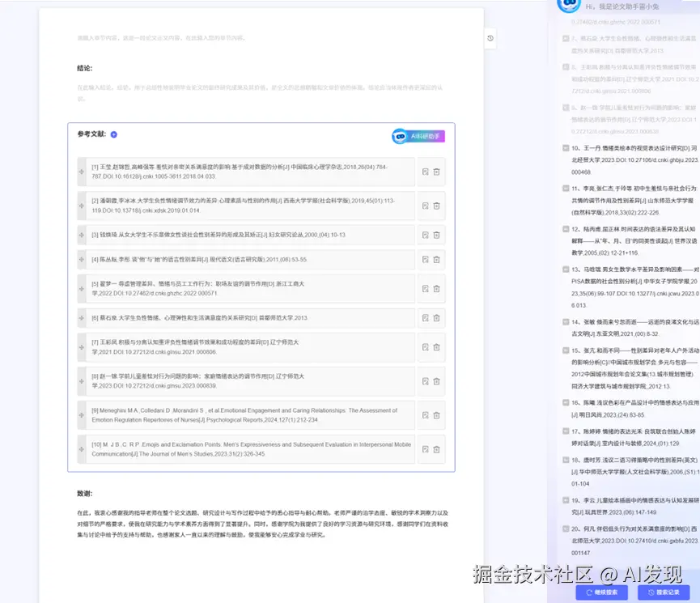
Task: Grab the drag handle of reference [9] Meneghini
Action: tap(81, 415)
